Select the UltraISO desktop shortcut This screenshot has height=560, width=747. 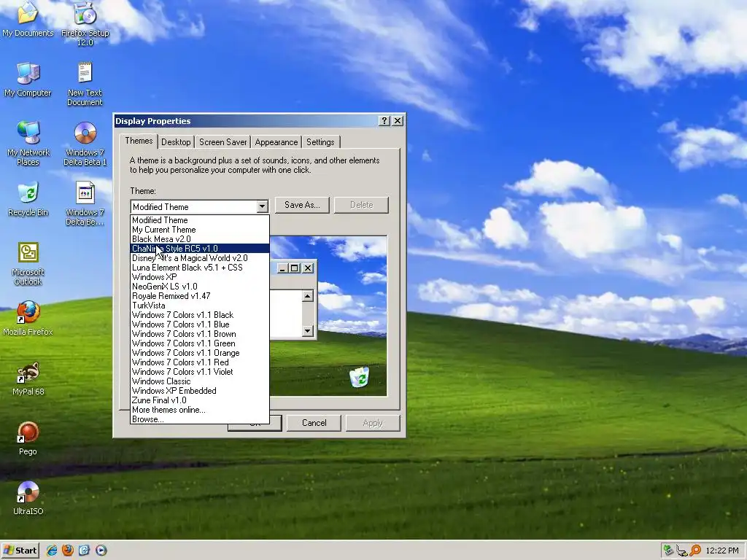coord(28,498)
